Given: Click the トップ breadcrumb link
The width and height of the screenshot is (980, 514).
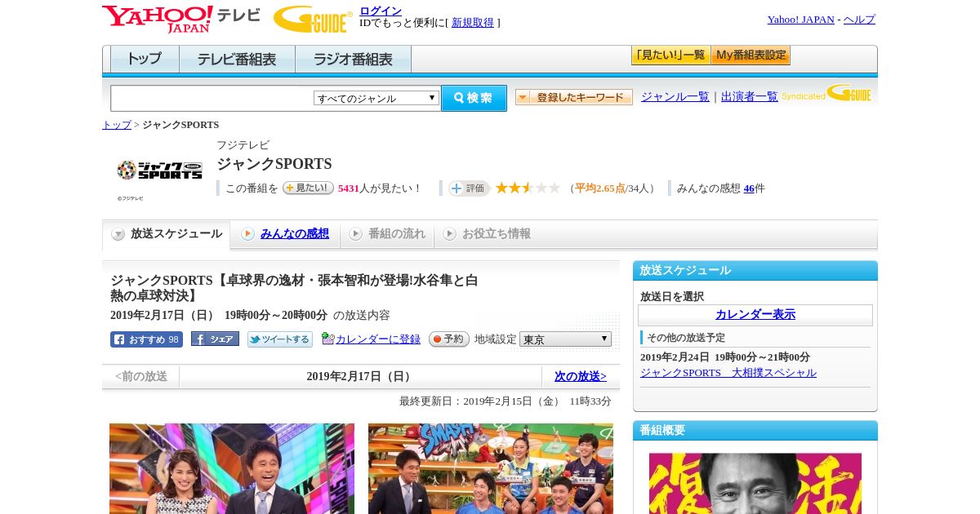Looking at the screenshot, I should 117,125.
